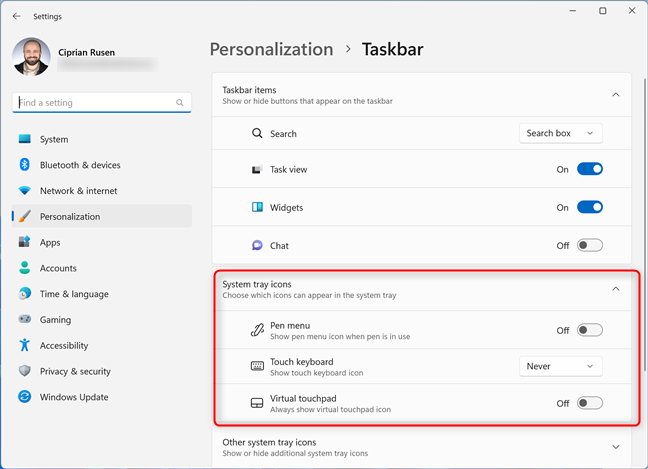Open the Touch keyboard Never dropdown

coord(560,366)
